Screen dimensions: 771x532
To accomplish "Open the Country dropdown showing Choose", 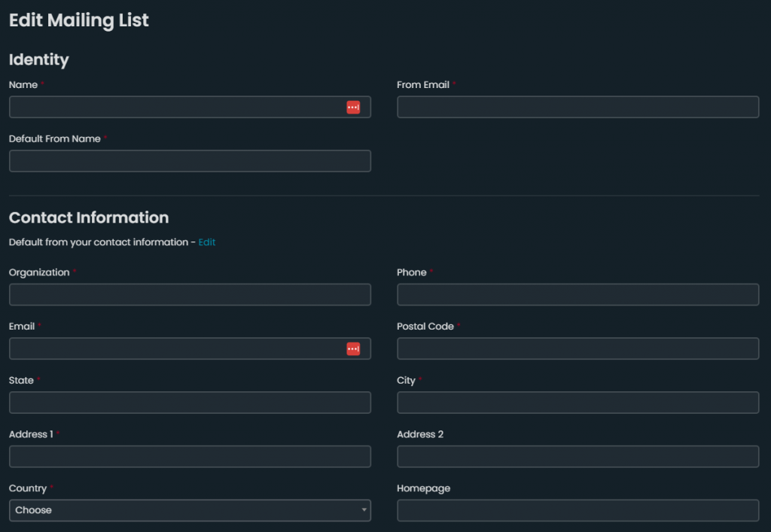I will [190, 510].
